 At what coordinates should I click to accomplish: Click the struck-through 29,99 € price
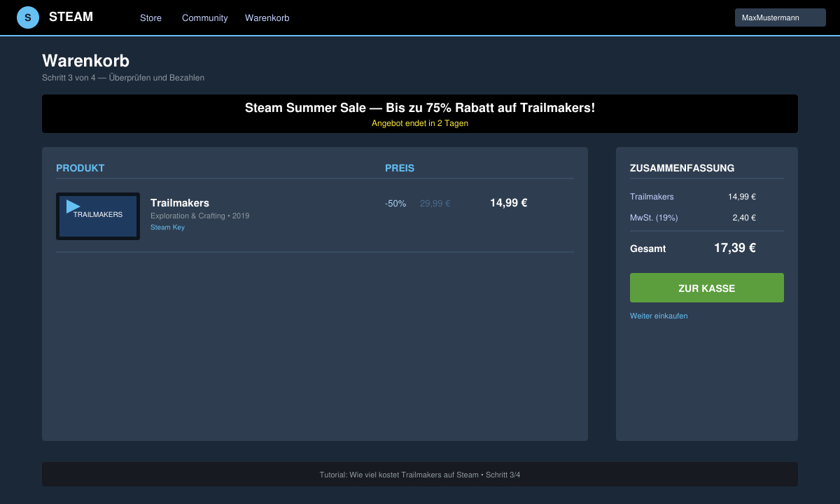pyautogui.click(x=435, y=204)
